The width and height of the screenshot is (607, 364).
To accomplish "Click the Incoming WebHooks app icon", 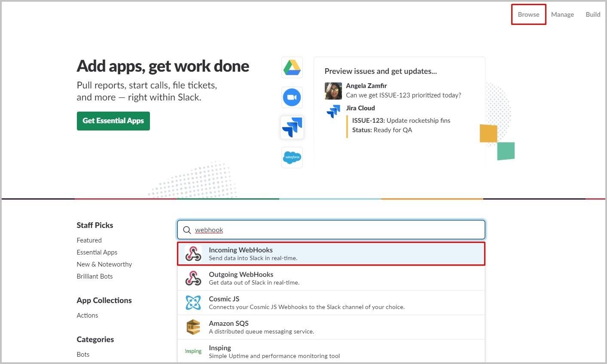I will pos(193,254).
